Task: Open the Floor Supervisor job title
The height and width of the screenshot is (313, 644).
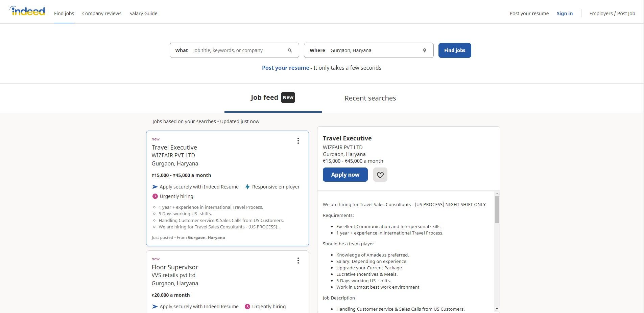Action: tap(175, 267)
